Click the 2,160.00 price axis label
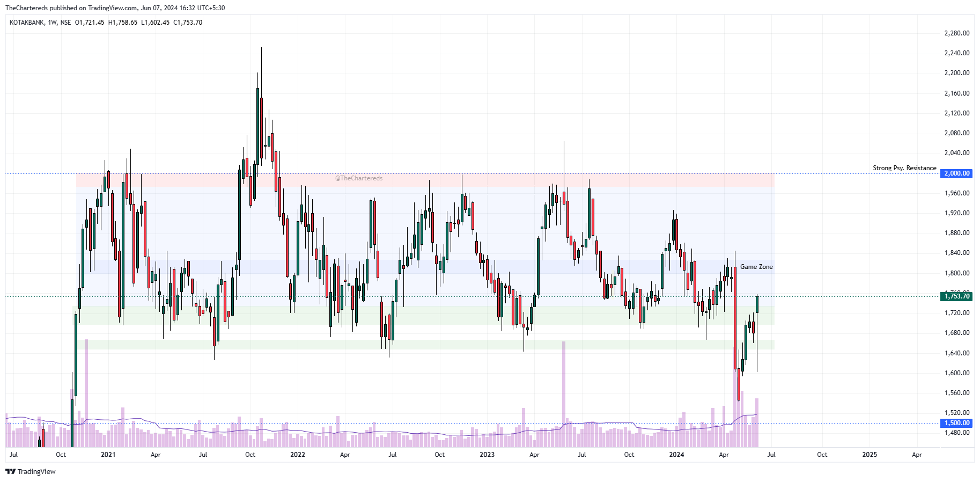Screen dimensions: 980x481 coord(957,93)
